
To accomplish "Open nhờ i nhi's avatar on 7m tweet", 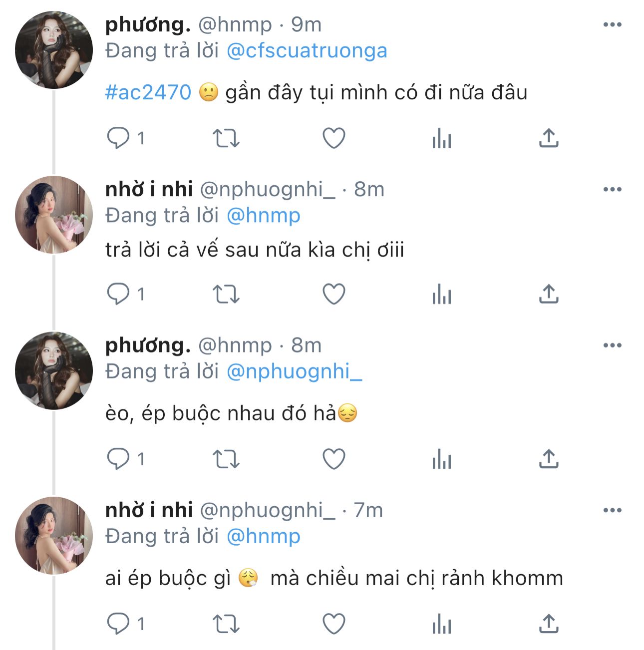I will click(x=54, y=535).
